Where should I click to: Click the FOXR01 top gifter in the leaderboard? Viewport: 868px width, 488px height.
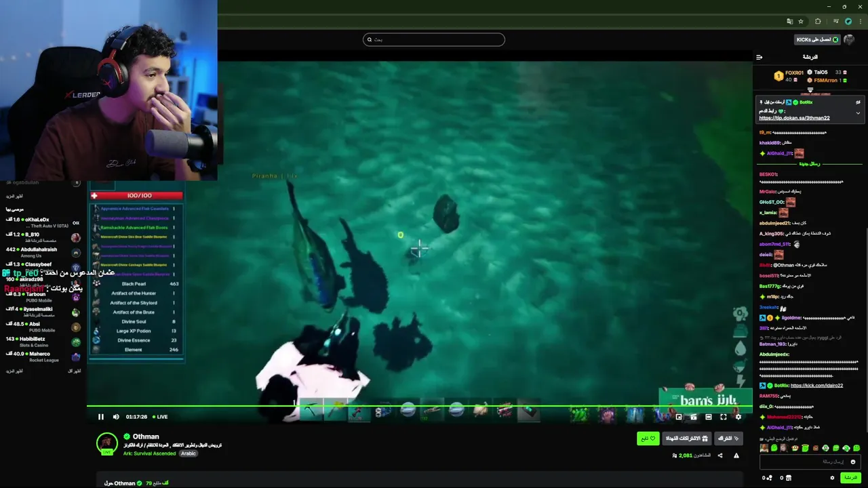coord(794,73)
